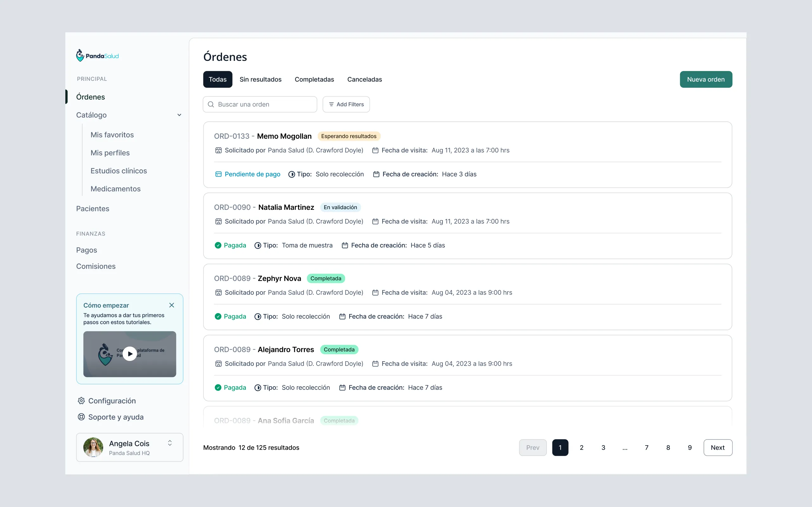Viewport: 812px width, 507px height.
Task: Go to Next results page
Action: [x=717, y=447]
